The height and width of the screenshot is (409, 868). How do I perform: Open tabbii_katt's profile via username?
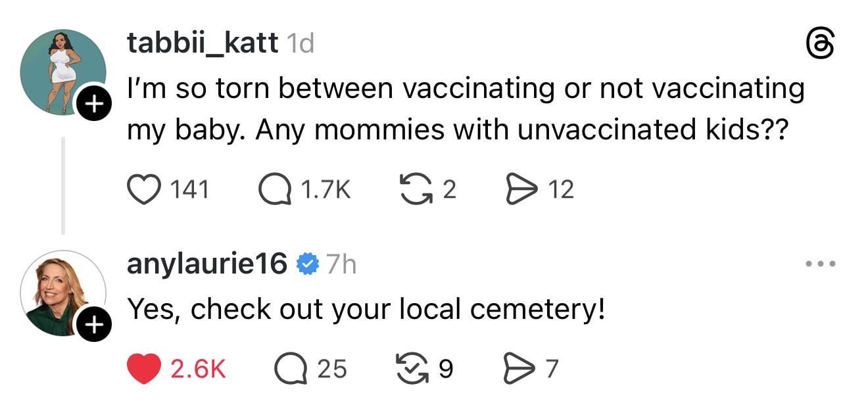pyautogui.click(x=202, y=43)
